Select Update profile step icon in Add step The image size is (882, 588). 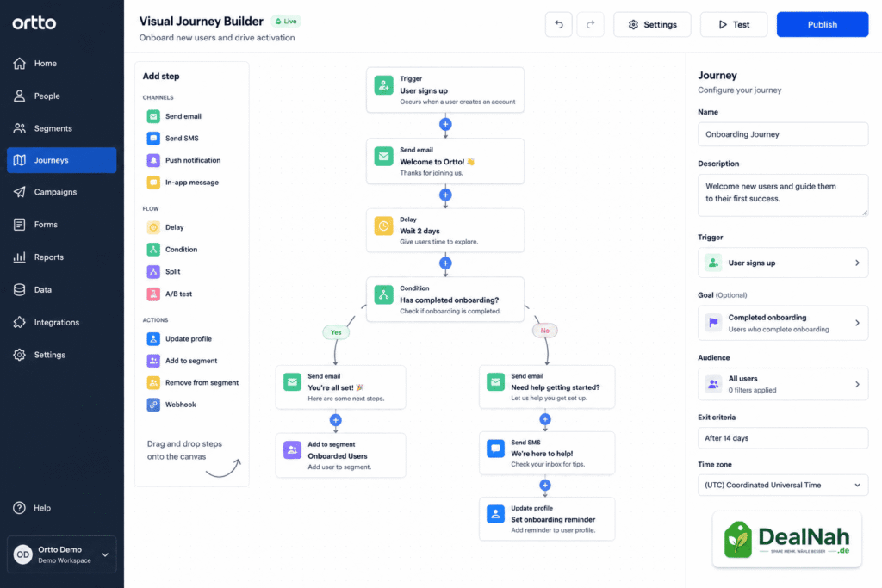point(153,338)
